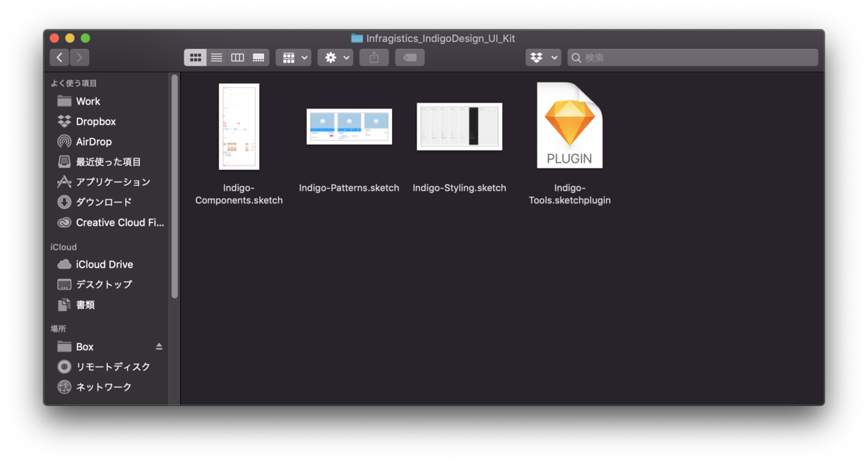Image resolution: width=868 pixels, height=463 pixels.
Task: Select the Indigo-Styling.sketch thumbnail
Action: tap(459, 127)
